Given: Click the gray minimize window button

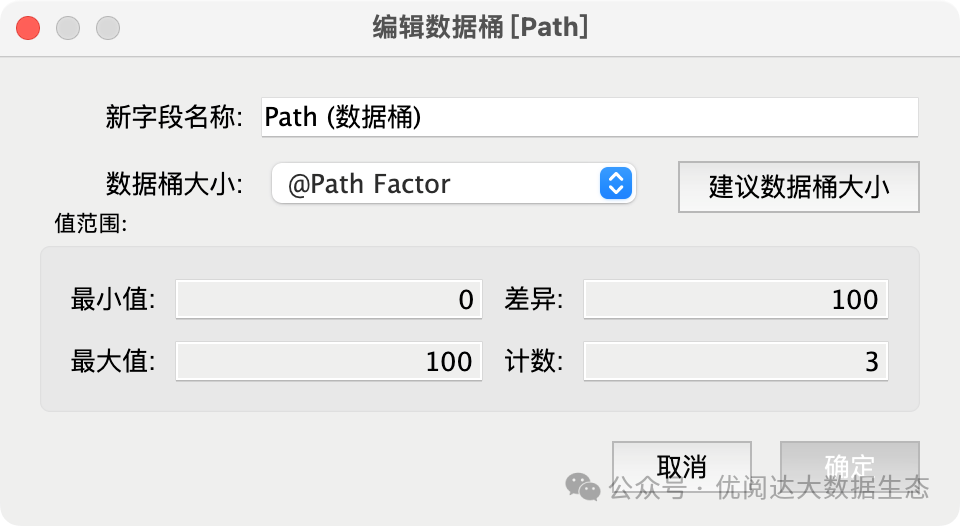Looking at the screenshot, I should tap(68, 28).
